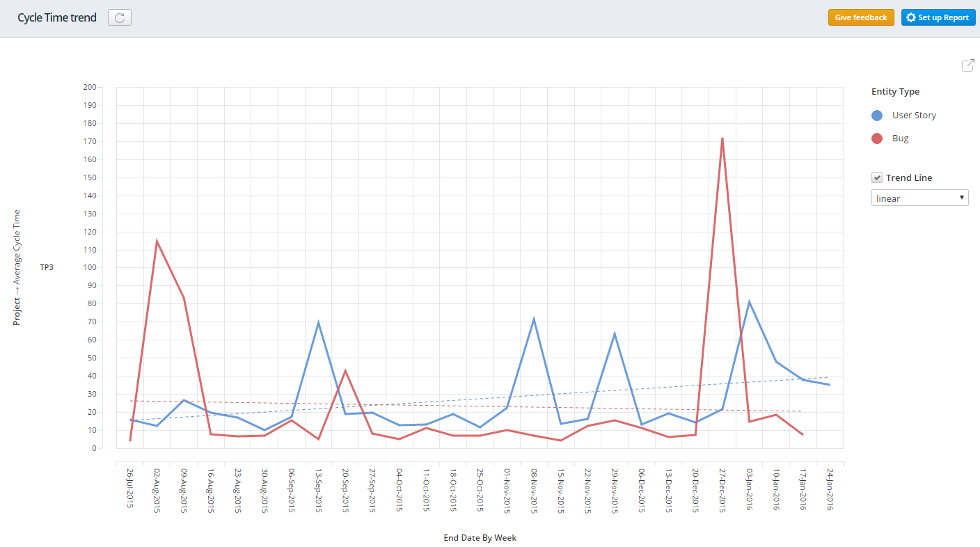This screenshot has height=547, width=980.
Task: Click the Entity Type heading
Action: (894, 91)
